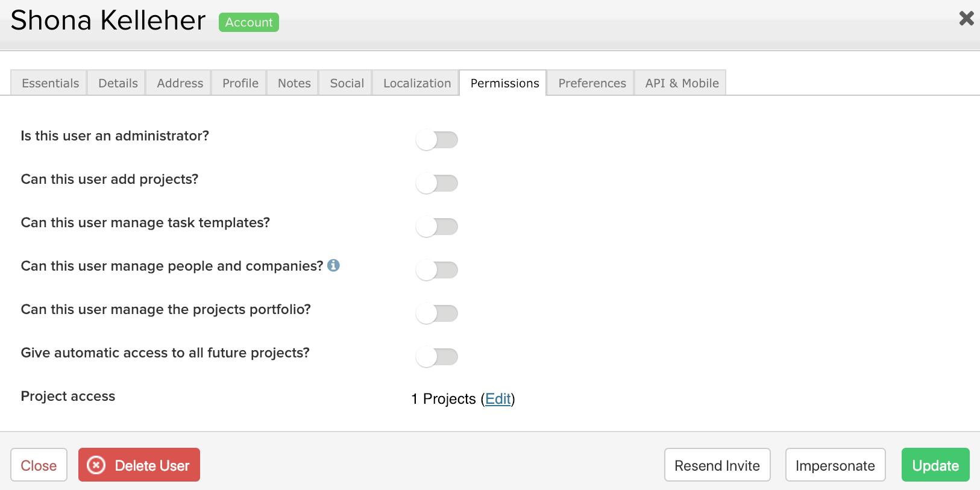Switch on automatic access to future projects

[x=437, y=357]
